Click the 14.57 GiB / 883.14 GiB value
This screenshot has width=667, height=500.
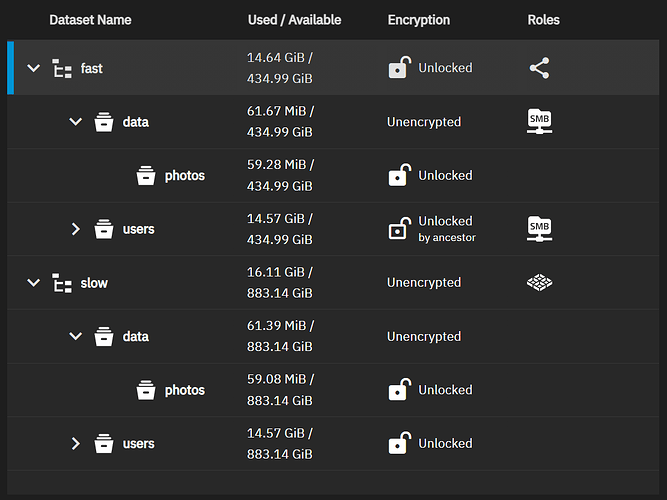pyautogui.click(x=280, y=443)
